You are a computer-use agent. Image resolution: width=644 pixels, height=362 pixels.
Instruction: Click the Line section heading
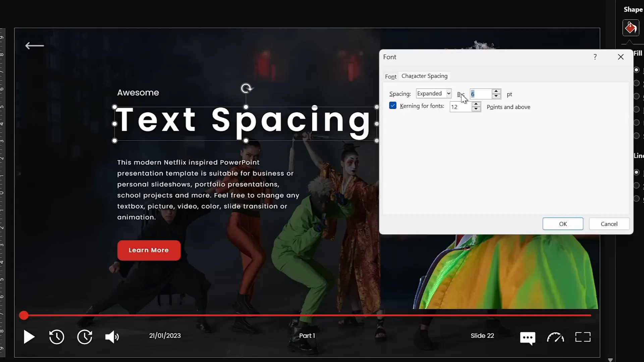pos(638,156)
